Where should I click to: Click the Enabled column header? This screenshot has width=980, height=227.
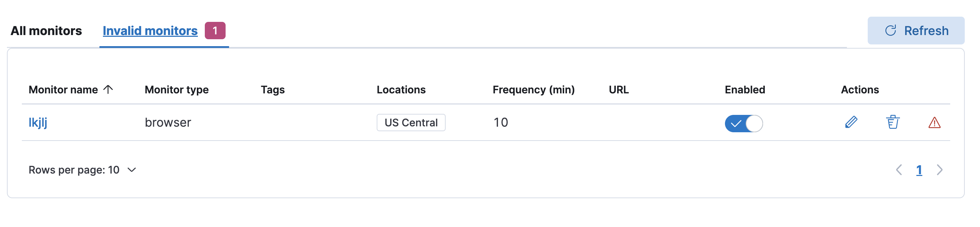(744, 90)
